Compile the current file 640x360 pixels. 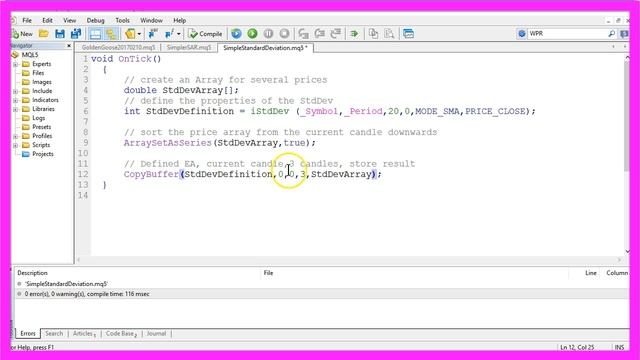[x=205, y=34]
